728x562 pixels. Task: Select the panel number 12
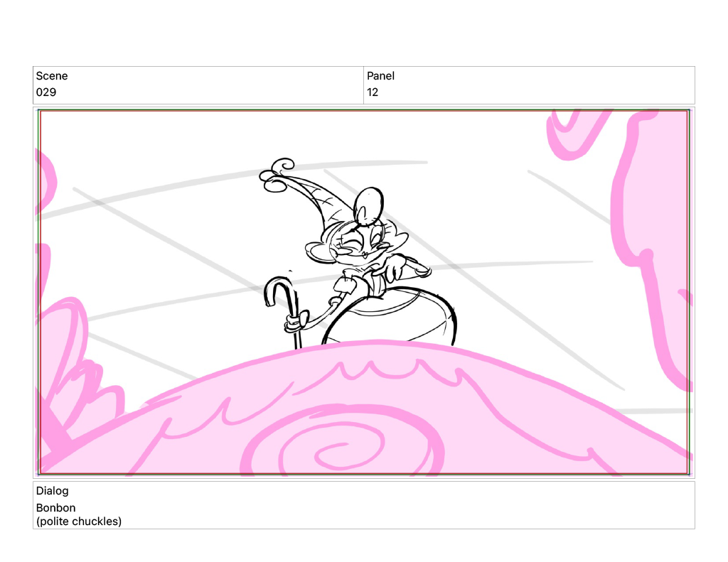(373, 92)
